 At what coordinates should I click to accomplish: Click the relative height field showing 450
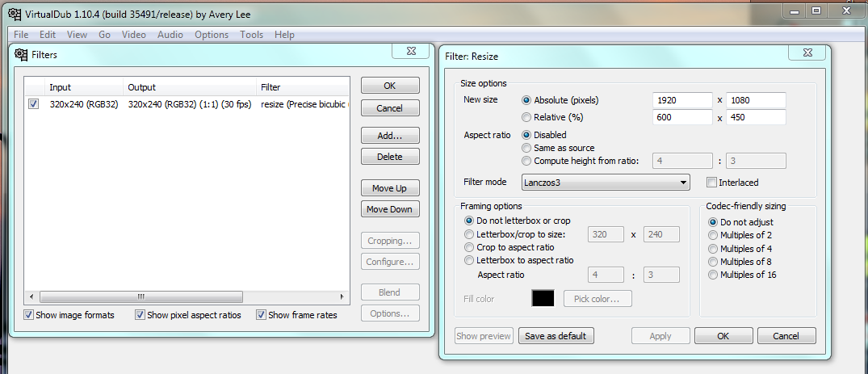point(757,117)
